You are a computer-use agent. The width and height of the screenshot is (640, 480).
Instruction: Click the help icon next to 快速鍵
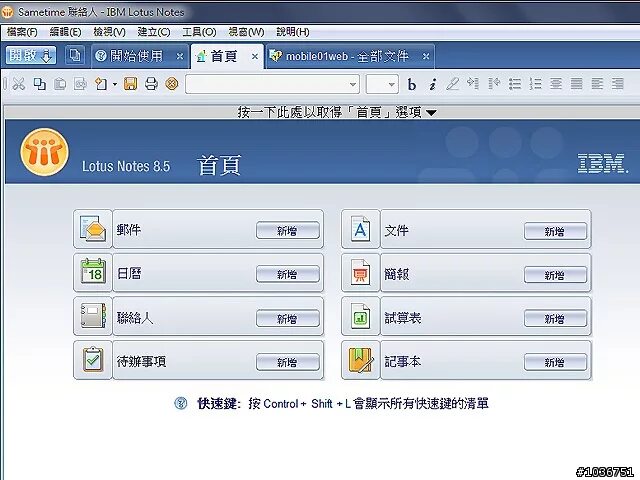[x=181, y=403]
